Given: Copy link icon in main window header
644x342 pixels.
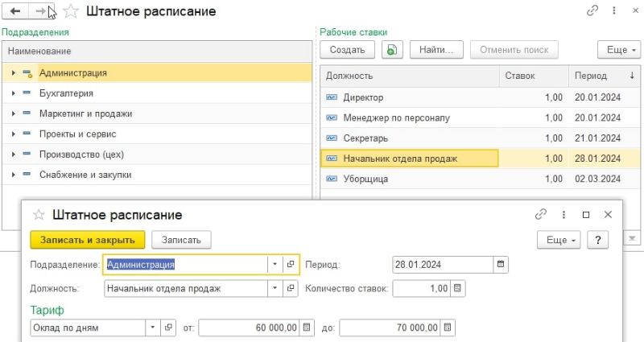Looking at the screenshot, I should (592, 10).
